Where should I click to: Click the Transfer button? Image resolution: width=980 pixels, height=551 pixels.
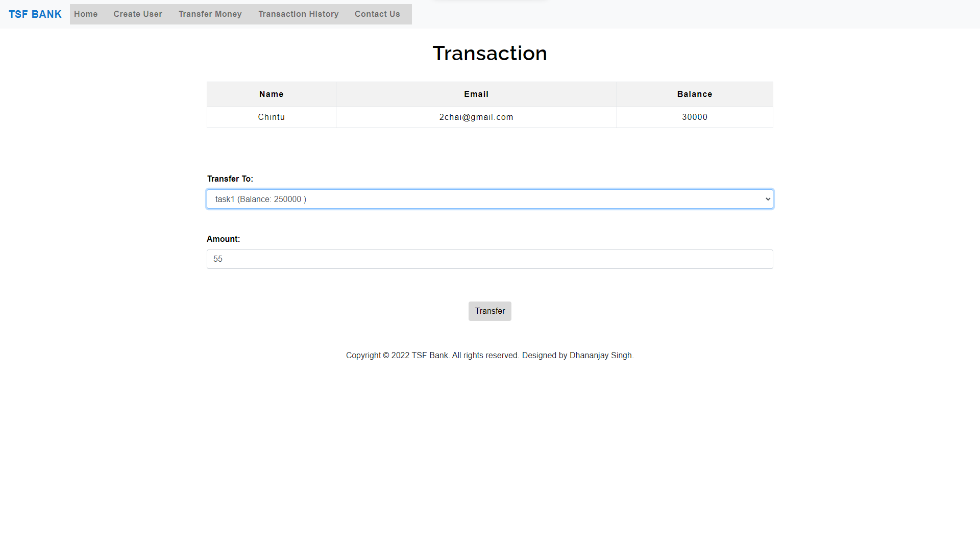489,311
